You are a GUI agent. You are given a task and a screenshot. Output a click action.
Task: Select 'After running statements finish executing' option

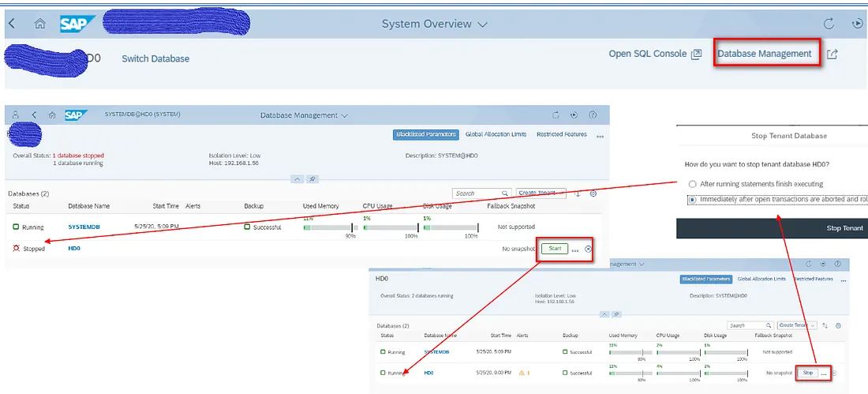[692, 183]
